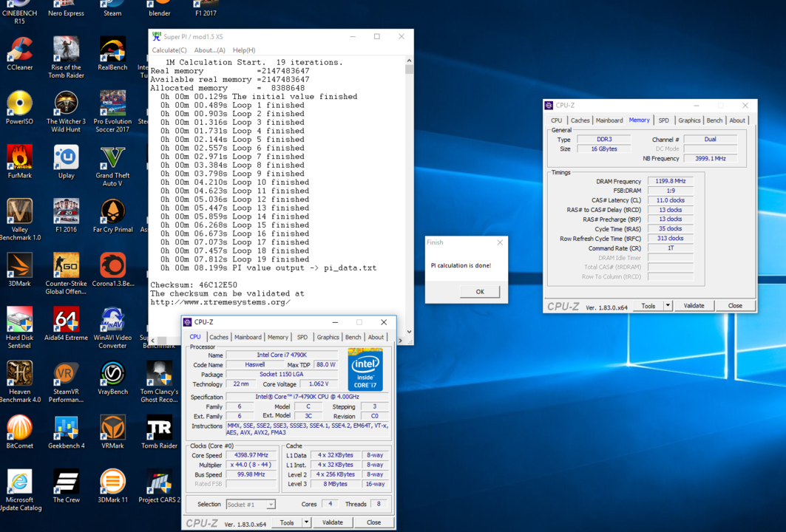786x532 pixels.
Task: Switch to Caches tab in front CPU-Z
Action: 219,337
